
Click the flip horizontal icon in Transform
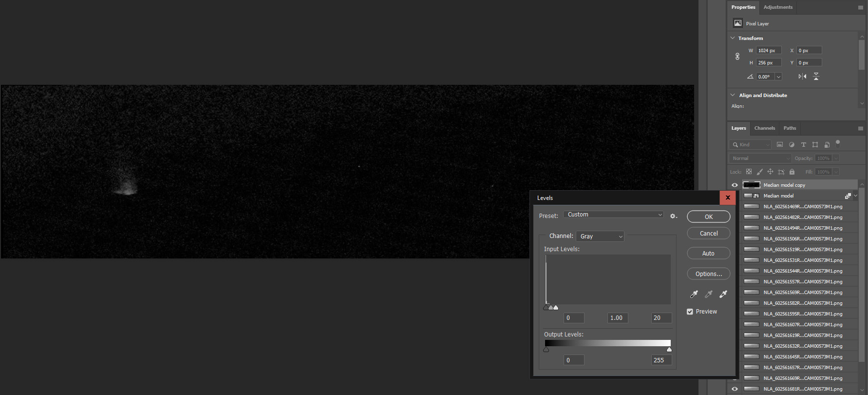pyautogui.click(x=802, y=77)
